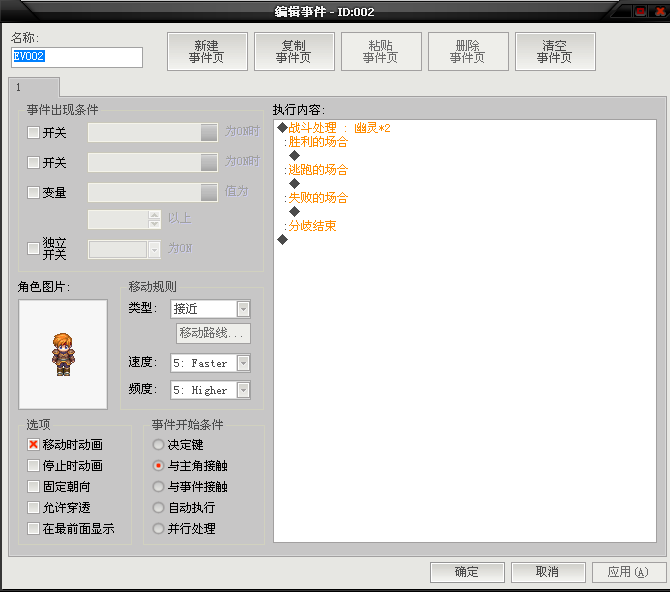Click the 名称 input field EV002

click(x=77, y=57)
